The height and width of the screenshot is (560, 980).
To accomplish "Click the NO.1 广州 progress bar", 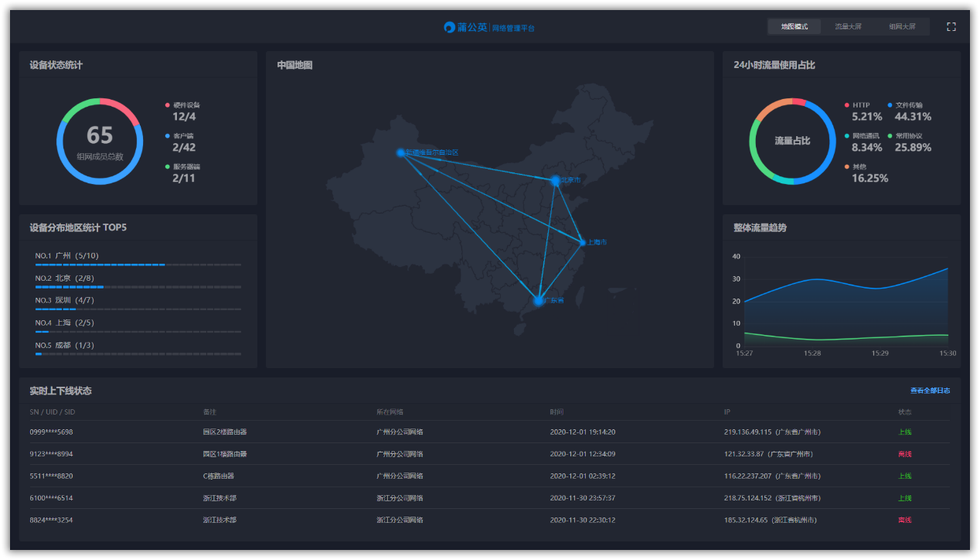I will [x=138, y=265].
